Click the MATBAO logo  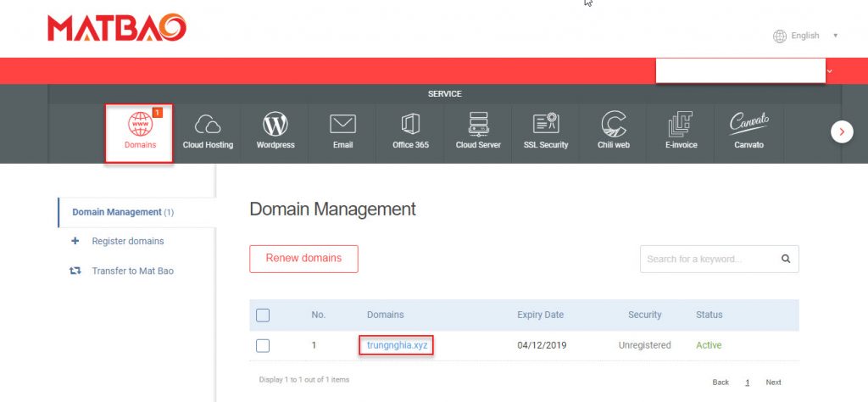click(117, 28)
